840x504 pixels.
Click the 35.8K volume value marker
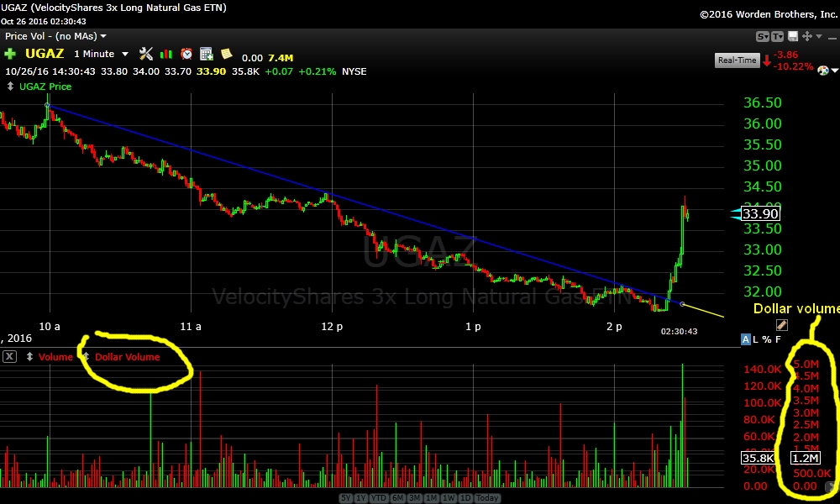pos(758,458)
